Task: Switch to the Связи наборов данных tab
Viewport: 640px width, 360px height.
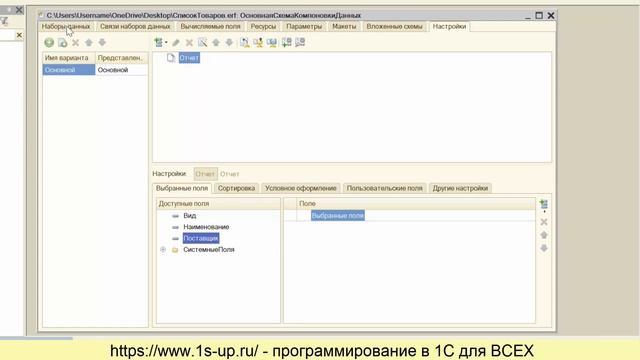Action: point(135,27)
